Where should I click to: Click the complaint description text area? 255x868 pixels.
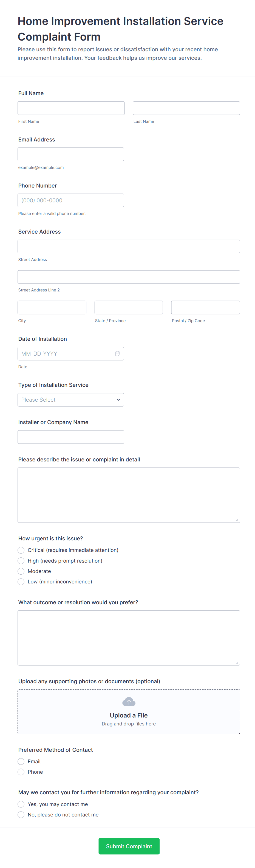[129, 495]
